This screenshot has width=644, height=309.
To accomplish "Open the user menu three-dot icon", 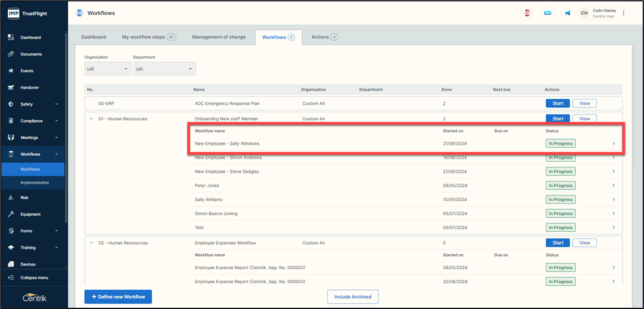I will click(624, 13).
